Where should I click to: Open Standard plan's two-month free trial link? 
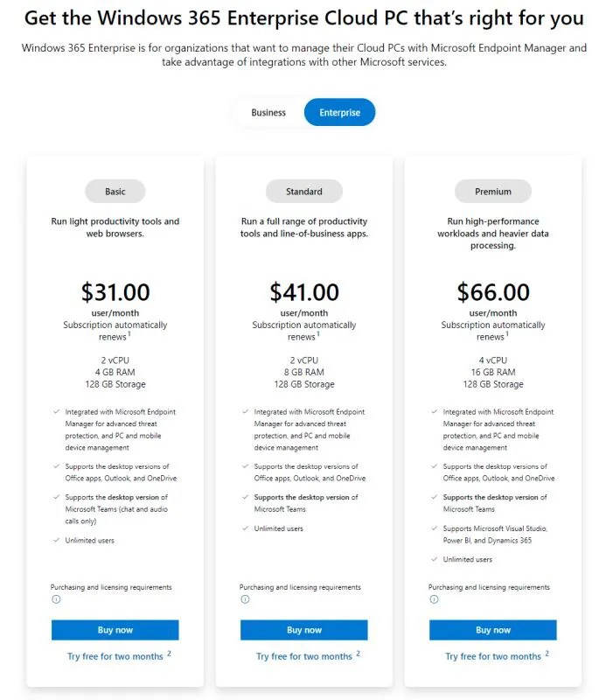point(304,656)
